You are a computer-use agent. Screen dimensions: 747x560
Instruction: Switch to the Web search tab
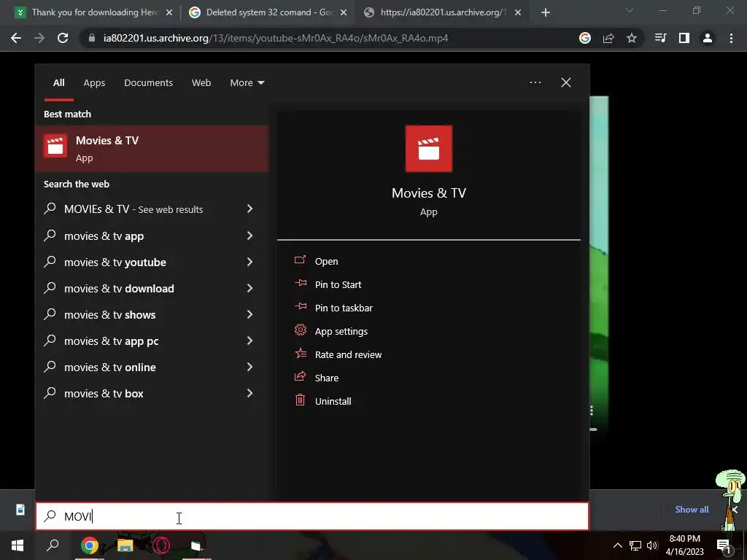coord(201,83)
